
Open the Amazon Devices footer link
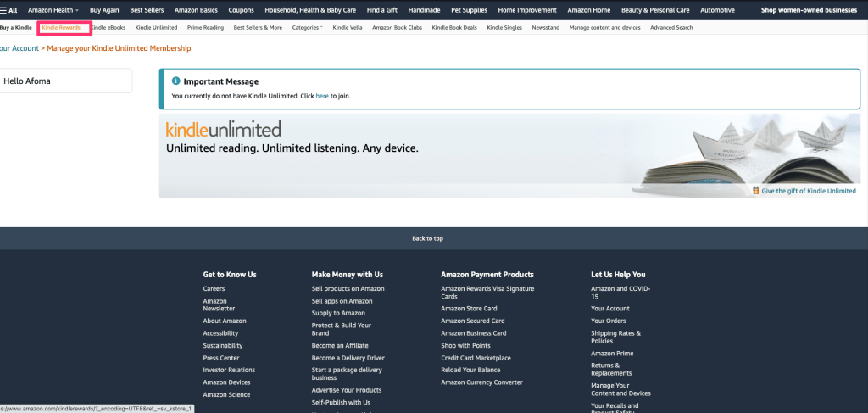(226, 382)
